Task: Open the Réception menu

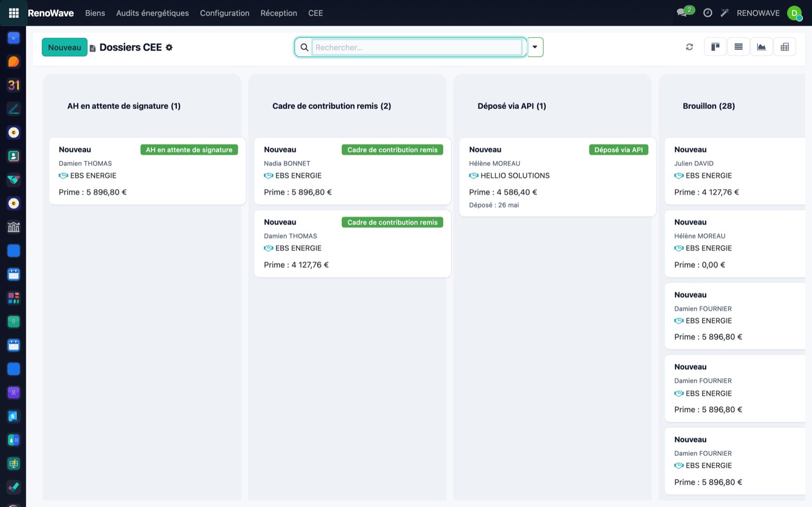Action: (279, 13)
